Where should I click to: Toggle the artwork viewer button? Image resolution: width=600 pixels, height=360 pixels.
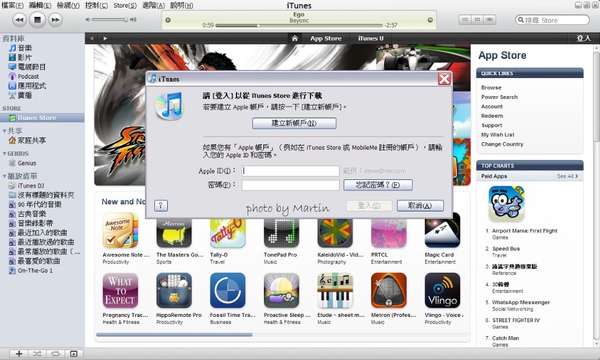pyautogui.click(x=73, y=354)
